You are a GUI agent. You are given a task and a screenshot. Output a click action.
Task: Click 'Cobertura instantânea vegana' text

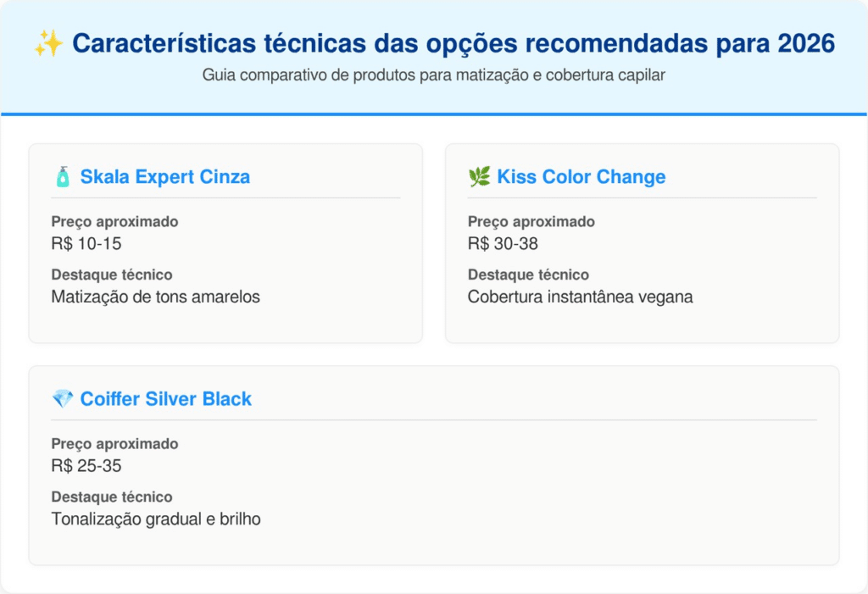[580, 297]
